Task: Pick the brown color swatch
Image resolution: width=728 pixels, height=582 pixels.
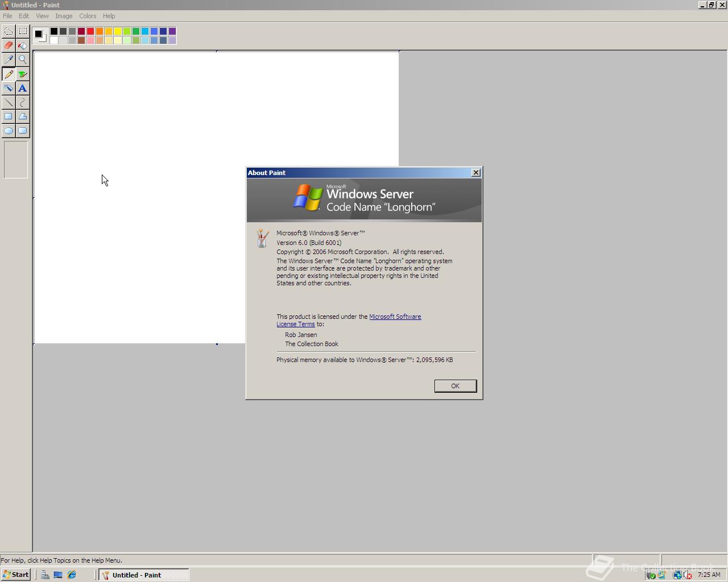Action: 81,40
